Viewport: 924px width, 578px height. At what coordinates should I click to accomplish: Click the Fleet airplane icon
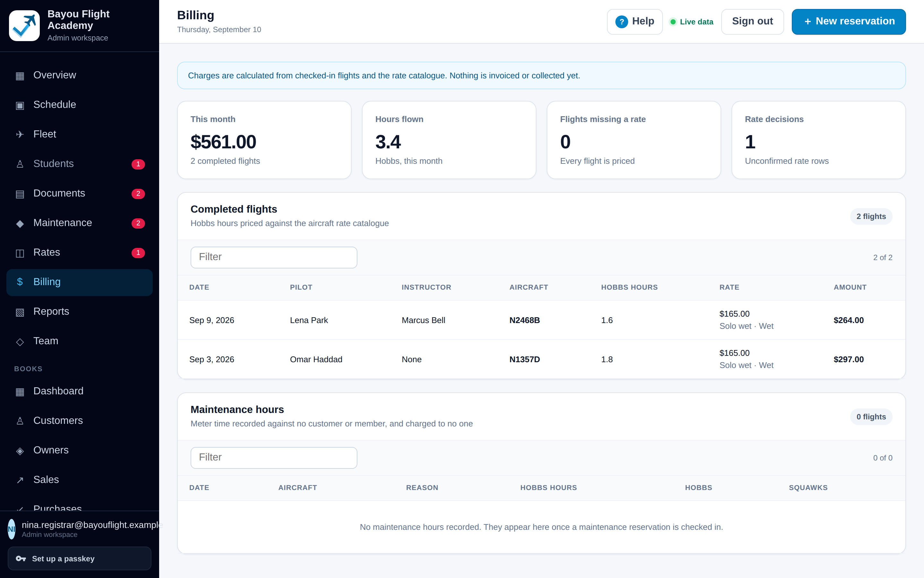coord(20,135)
